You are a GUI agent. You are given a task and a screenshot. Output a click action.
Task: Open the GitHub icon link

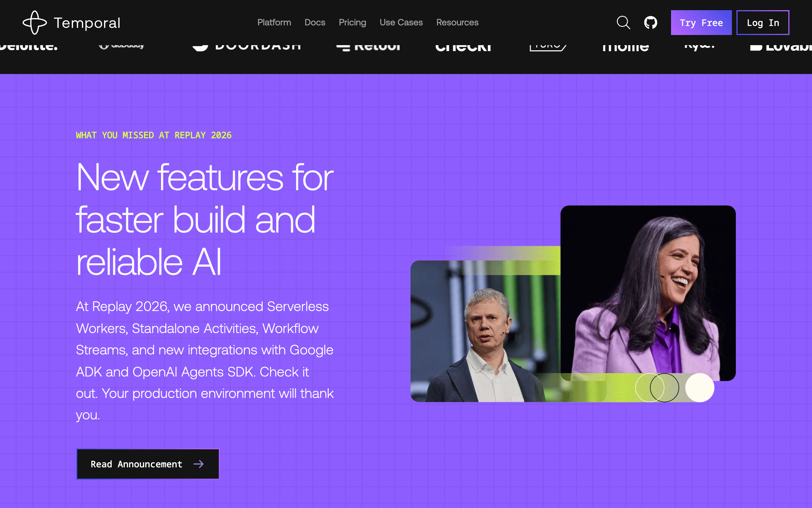click(x=651, y=23)
